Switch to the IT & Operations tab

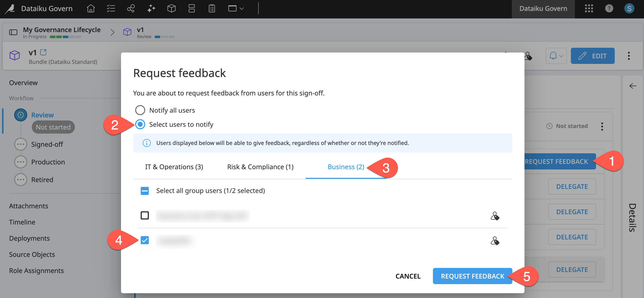point(173,167)
